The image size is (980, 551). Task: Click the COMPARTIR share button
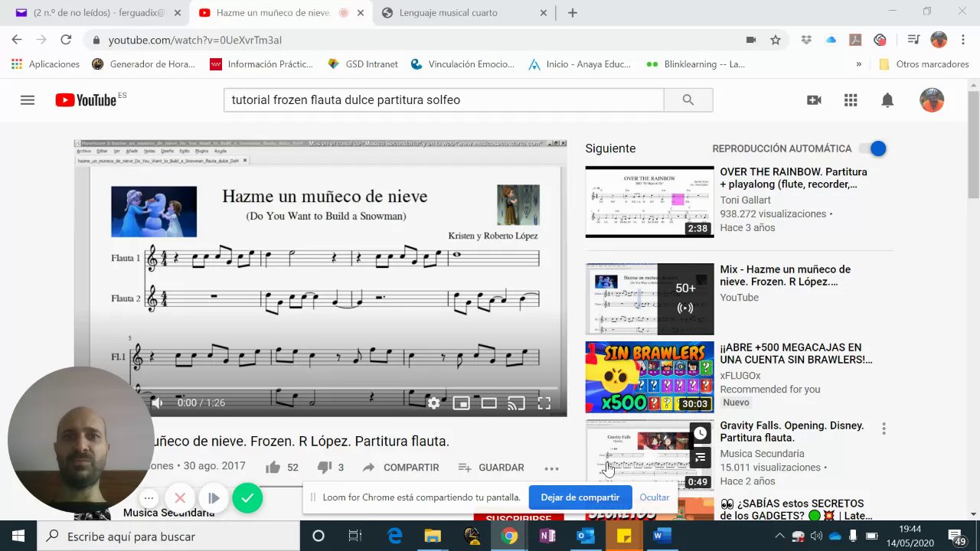point(401,468)
